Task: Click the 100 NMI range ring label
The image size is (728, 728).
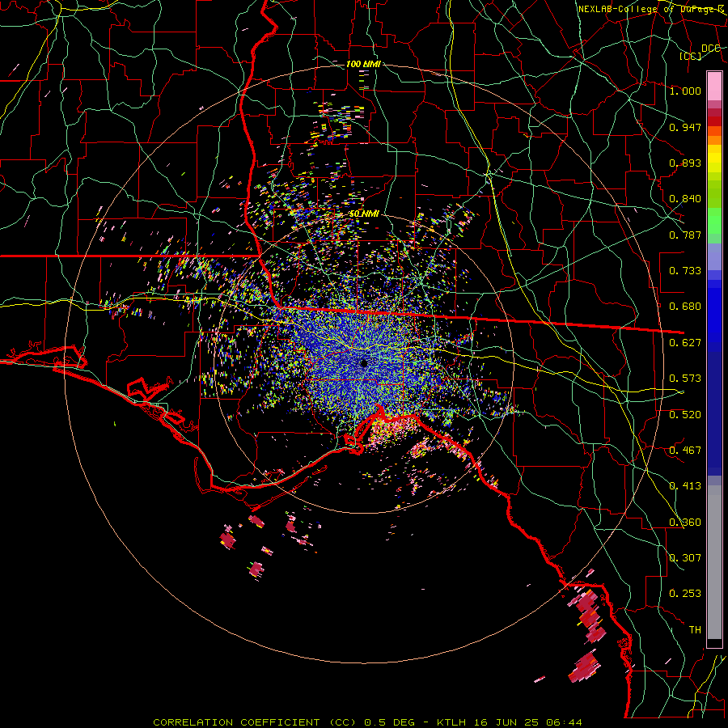Action: tap(363, 64)
